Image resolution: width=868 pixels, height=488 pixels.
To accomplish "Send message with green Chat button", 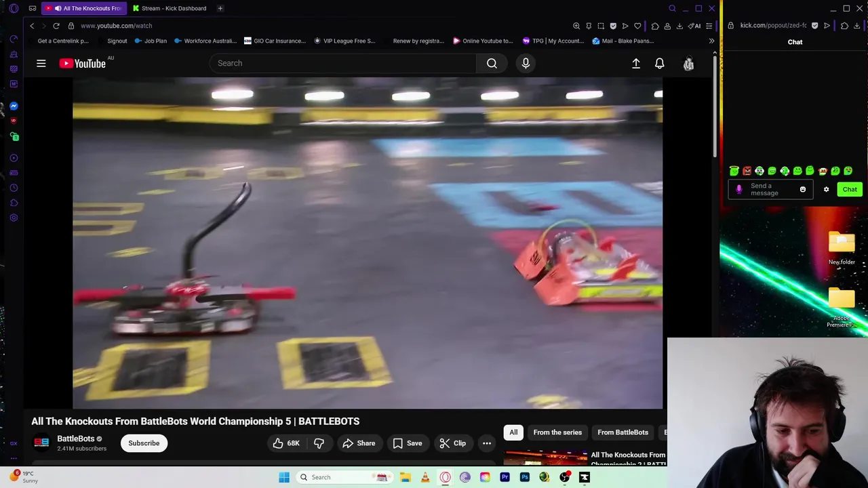I will 850,189.
